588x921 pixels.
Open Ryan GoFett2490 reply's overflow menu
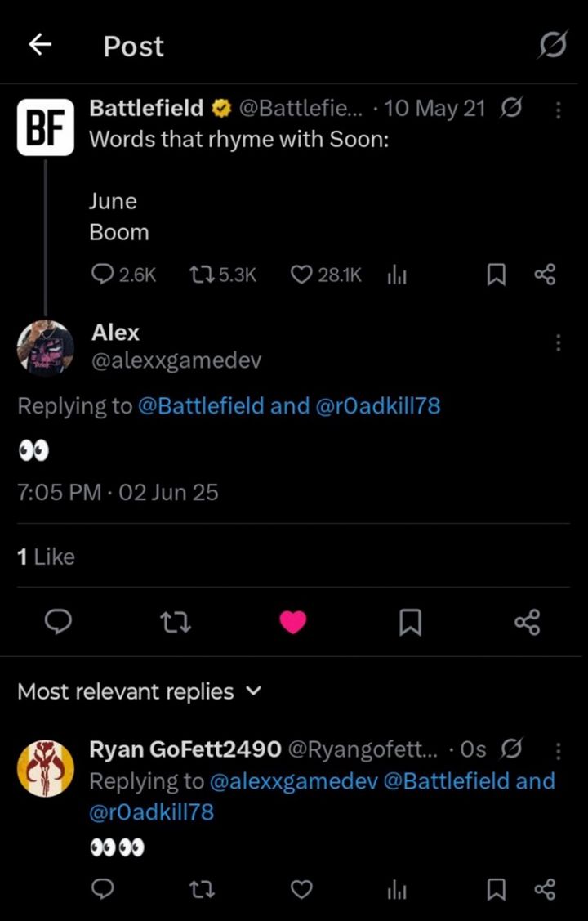coord(558,750)
